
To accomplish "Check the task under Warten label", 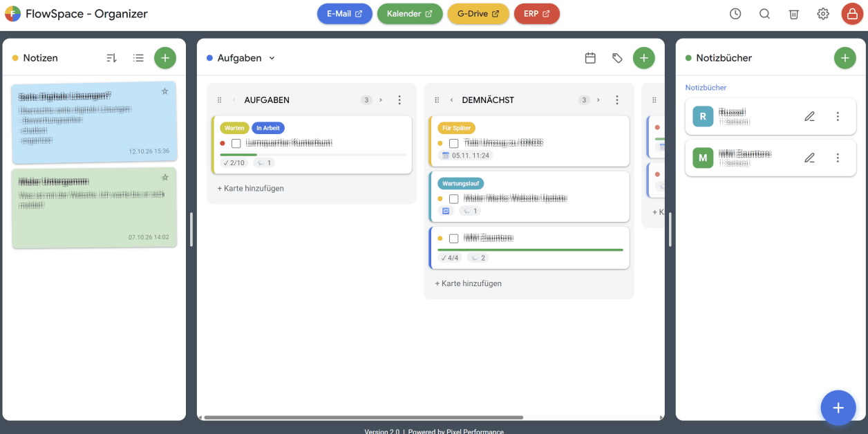I will [236, 143].
